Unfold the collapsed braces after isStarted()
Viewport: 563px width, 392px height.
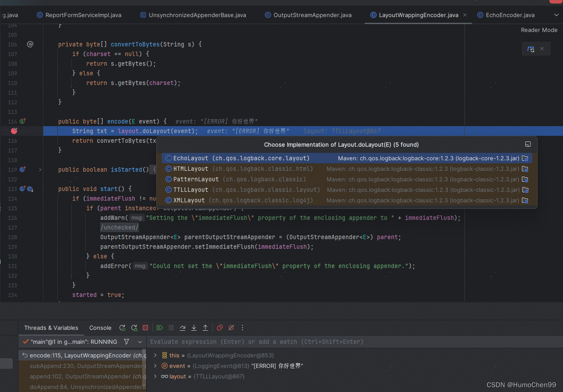coord(154,170)
